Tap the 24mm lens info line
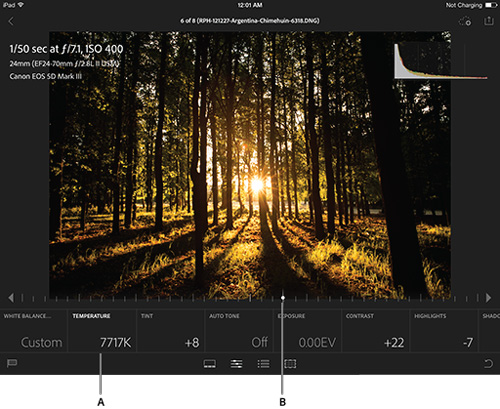 tap(64, 63)
